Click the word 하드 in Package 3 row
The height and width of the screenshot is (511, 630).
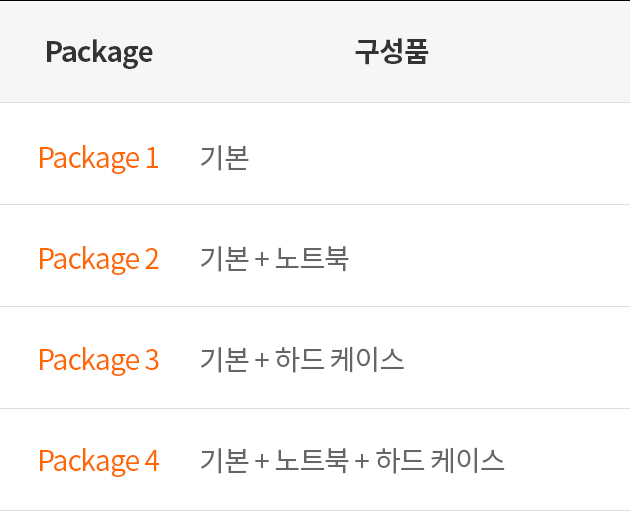click(299, 359)
